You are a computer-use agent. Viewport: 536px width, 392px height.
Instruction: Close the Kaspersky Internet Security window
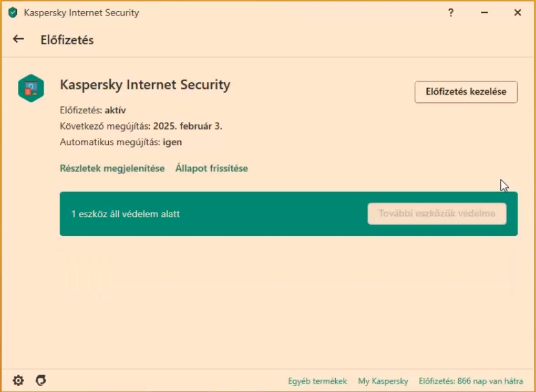pos(517,12)
